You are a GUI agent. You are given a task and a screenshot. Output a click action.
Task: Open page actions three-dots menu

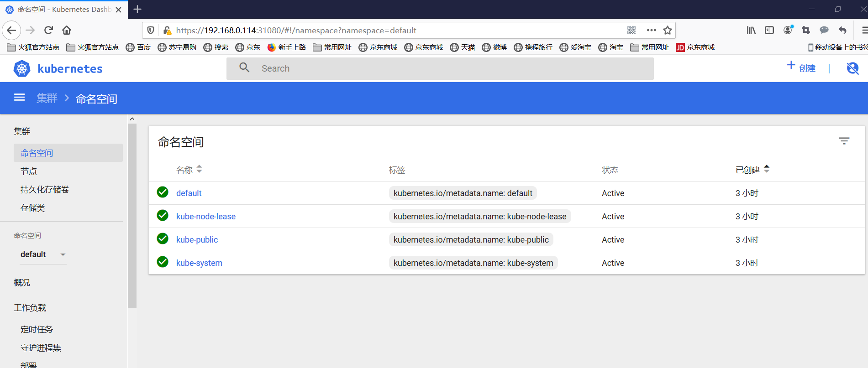pyautogui.click(x=652, y=30)
